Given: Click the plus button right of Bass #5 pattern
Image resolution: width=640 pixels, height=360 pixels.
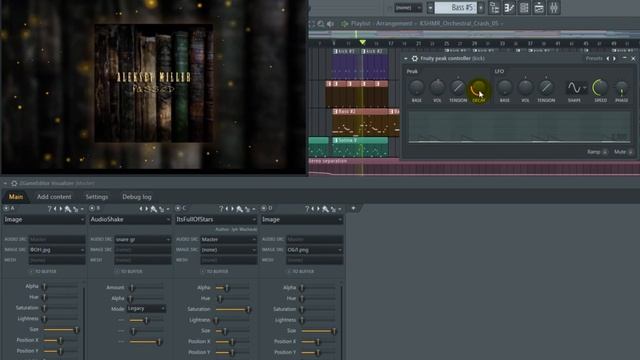Looking at the screenshot, I should point(481,8).
